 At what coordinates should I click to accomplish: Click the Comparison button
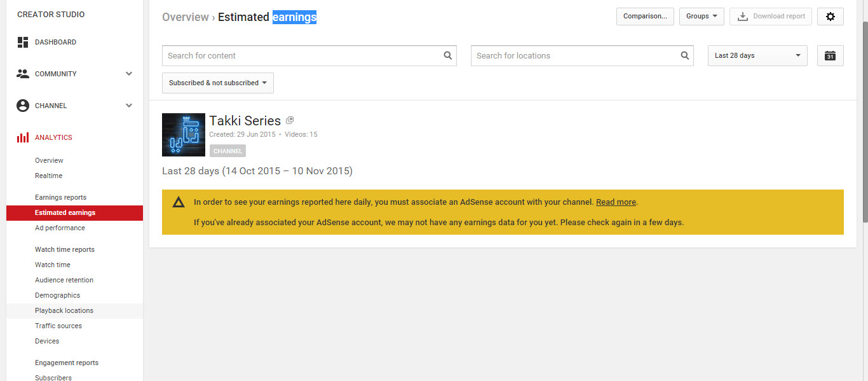[x=645, y=17]
